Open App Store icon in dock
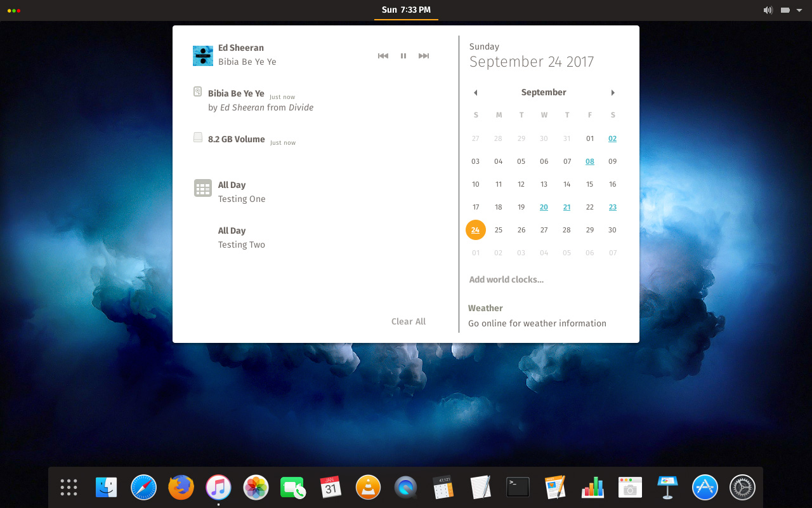812x508 pixels. coord(705,488)
